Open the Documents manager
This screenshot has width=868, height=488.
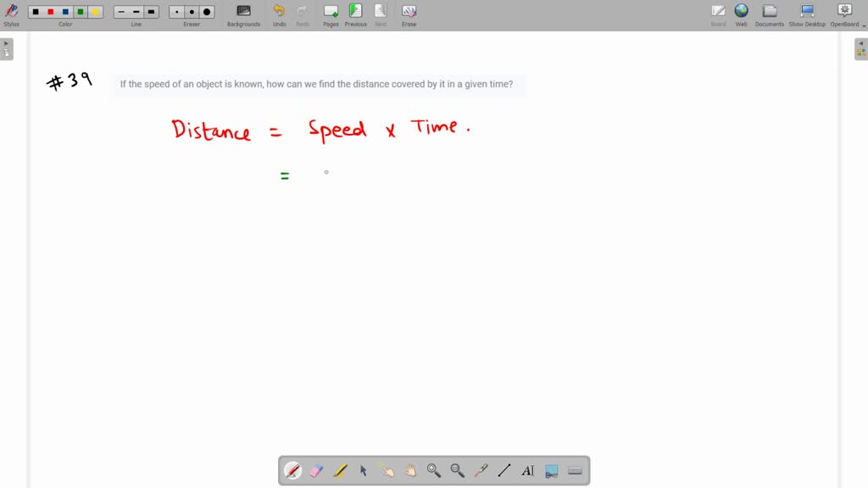[769, 13]
